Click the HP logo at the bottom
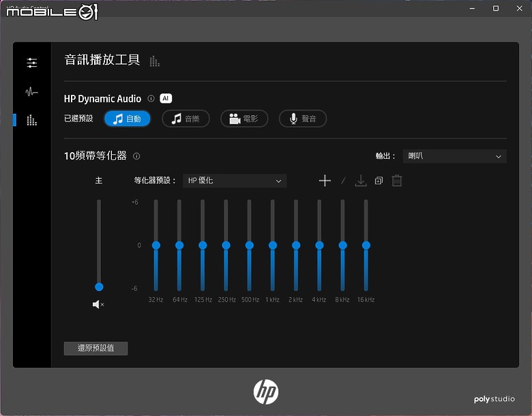The height and width of the screenshot is (416, 532). [266, 392]
